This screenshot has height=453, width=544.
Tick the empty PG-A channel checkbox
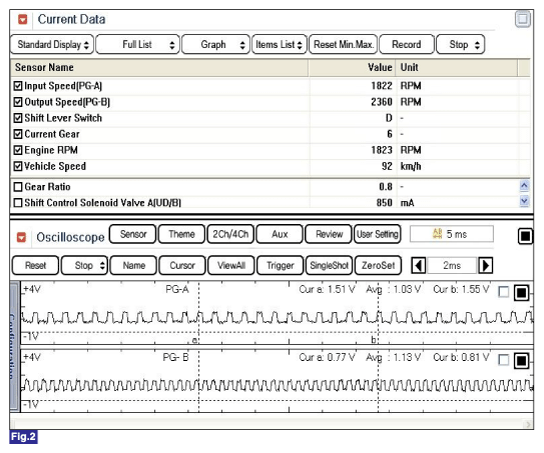[503, 292]
